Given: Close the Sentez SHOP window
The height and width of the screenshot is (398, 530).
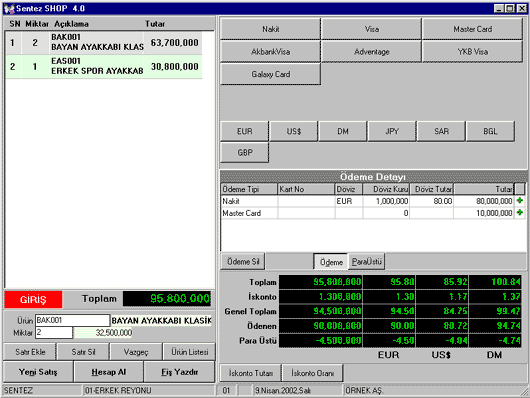Looking at the screenshot, I should pyautogui.click(x=522, y=8).
